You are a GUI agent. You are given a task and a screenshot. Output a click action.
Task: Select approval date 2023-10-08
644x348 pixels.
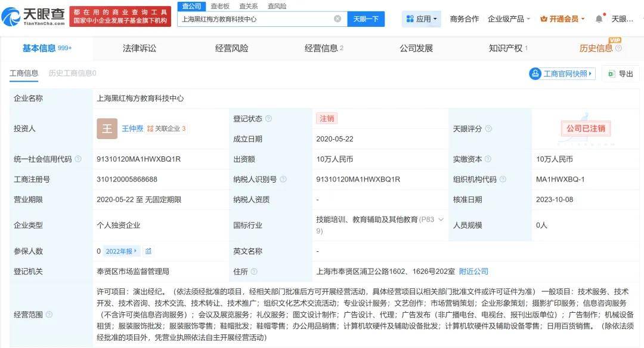555,199
